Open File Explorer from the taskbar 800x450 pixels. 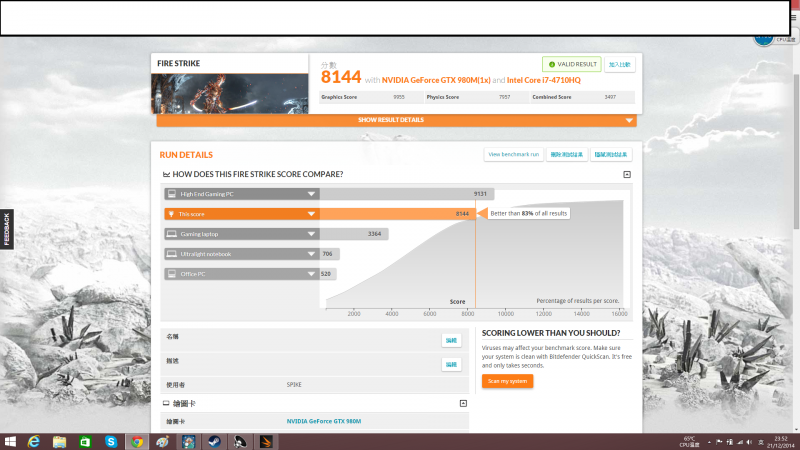59,442
